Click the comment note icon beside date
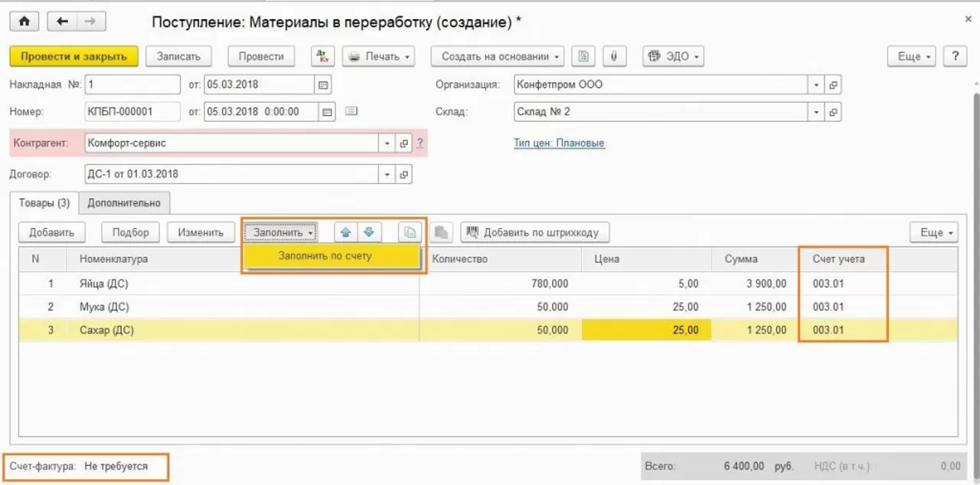The height and width of the screenshot is (485, 980). (x=351, y=111)
